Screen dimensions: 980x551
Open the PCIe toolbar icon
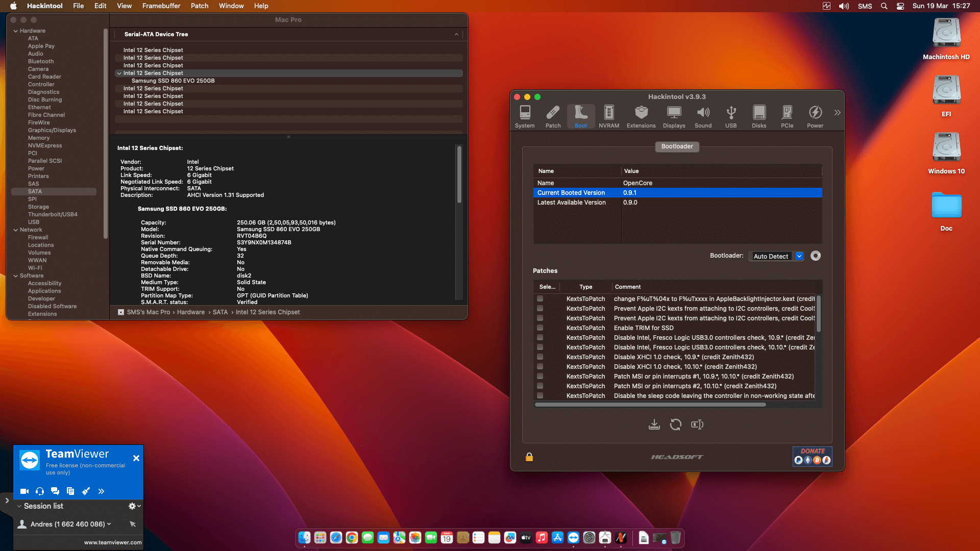(x=787, y=117)
